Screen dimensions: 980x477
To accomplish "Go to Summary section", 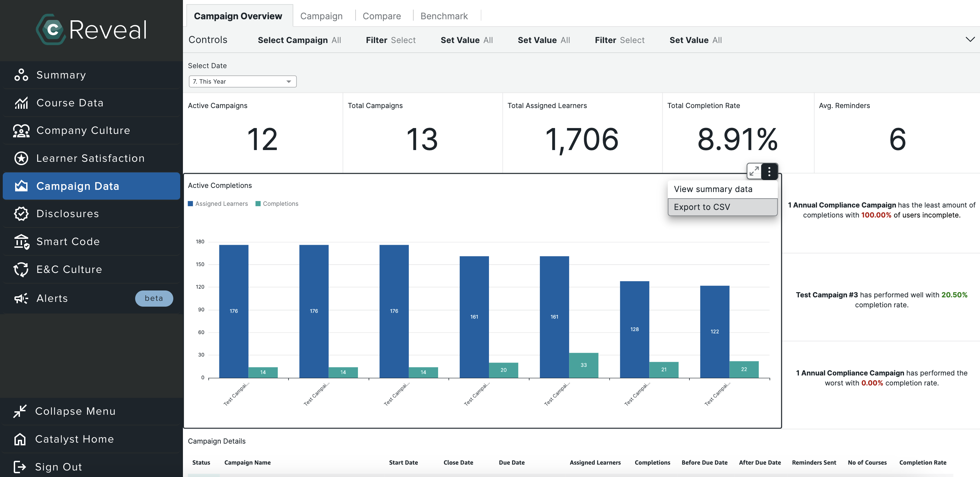I will (x=91, y=75).
